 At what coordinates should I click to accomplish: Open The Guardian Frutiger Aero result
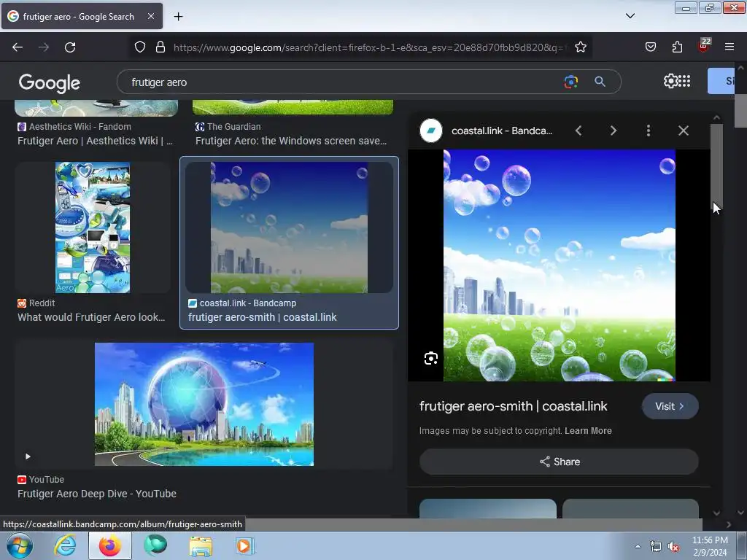click(291, 141)
